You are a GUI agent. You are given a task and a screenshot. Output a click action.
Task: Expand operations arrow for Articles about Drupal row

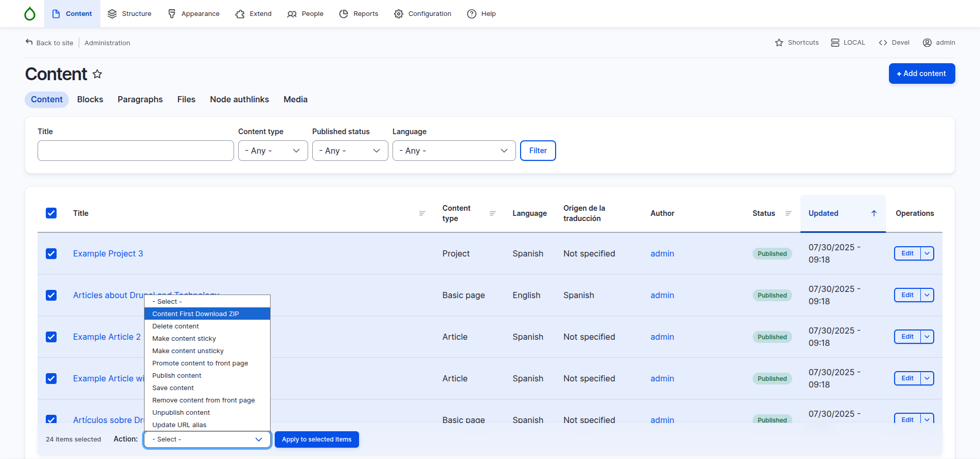coord(927,295)
